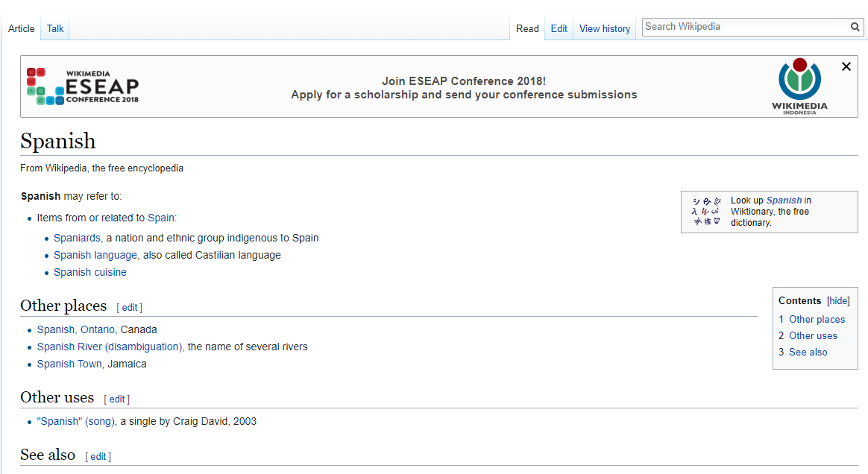Viewport: 868px width, 474px height.
Task: Open the Spanish cuisine article link
Action: coord(90,272)
